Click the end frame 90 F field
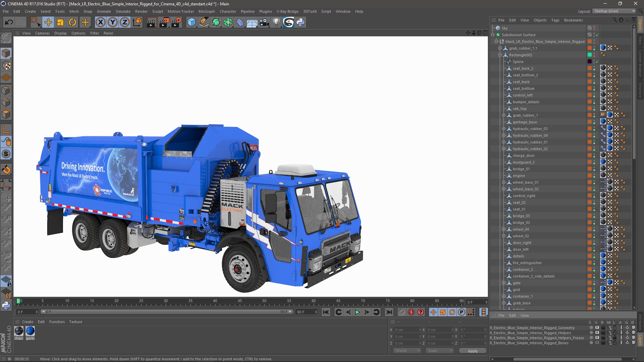This screenshot has width=644, height=362. click(x=307, y=312)
